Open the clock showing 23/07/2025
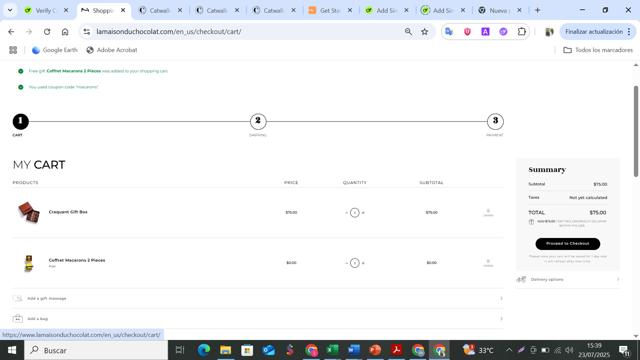The height and width of the screenshot is (360, 640). pos(594,350)
